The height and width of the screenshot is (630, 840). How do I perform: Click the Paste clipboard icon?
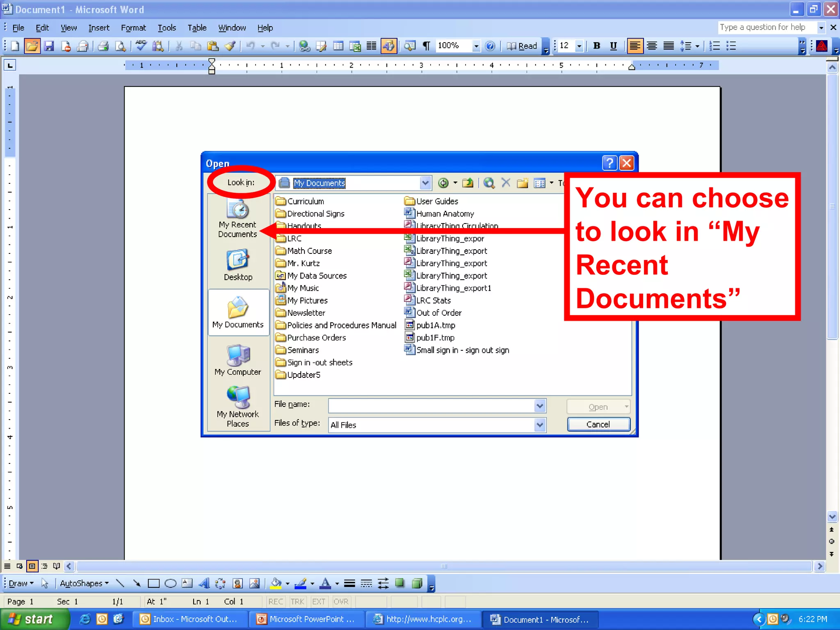(212, 46)
